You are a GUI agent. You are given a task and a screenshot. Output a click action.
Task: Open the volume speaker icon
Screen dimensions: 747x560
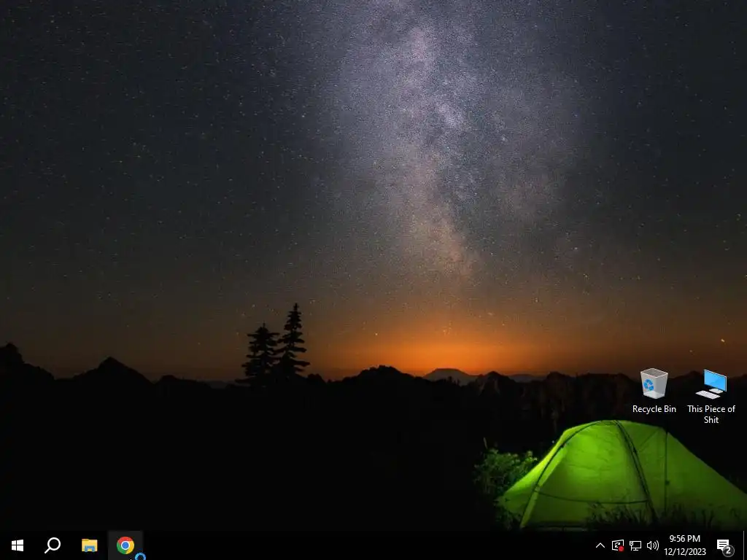[653, 545]
